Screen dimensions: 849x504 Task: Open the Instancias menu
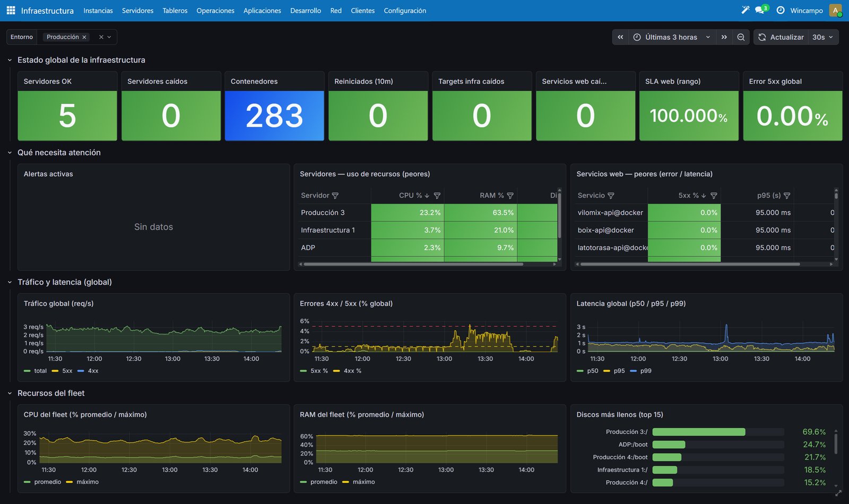[98, 11]
